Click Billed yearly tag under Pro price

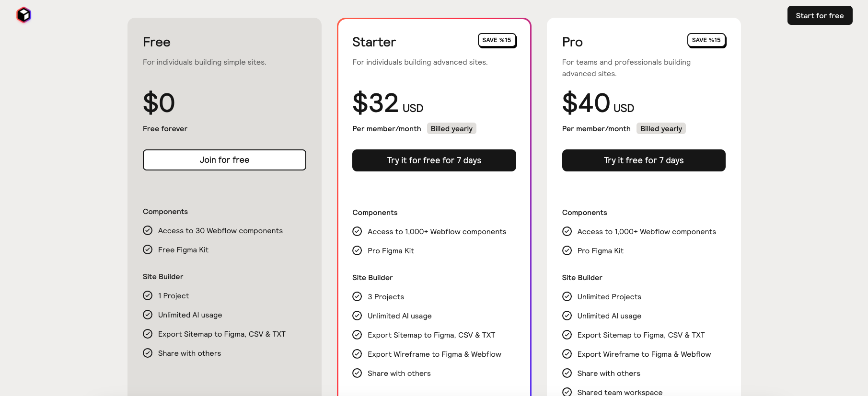tap(661, 128)
